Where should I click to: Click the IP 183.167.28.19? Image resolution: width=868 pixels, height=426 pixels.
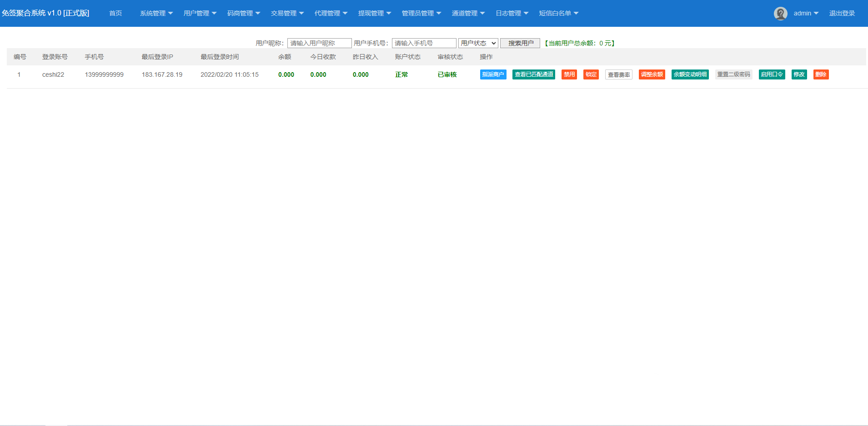[162, 74]
